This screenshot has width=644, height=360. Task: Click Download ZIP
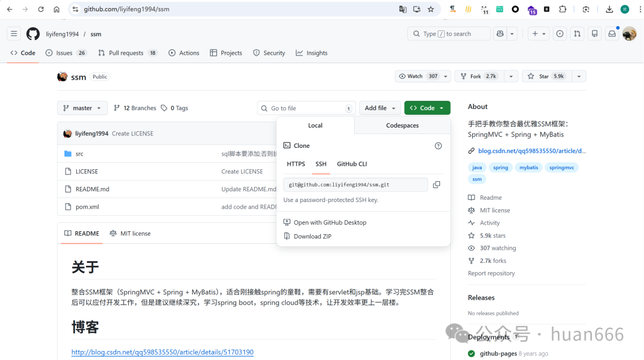click(x=312, y=237)
